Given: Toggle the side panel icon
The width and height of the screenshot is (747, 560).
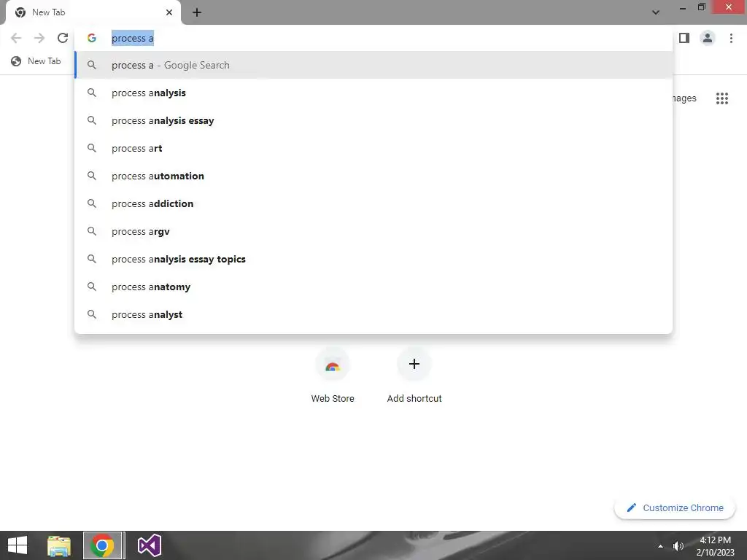Looking at the screenshot, I should pyautogui.click(x=684, y=38).
